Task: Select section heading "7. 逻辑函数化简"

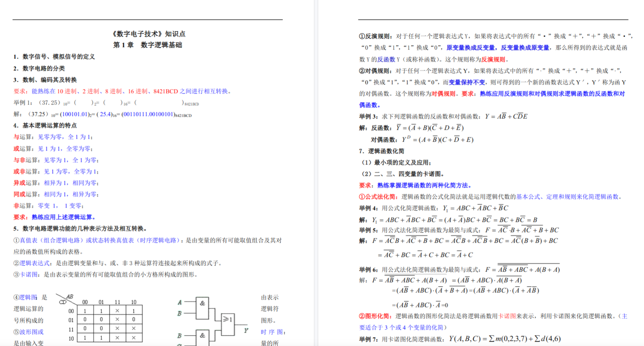Action: (382, 151)
